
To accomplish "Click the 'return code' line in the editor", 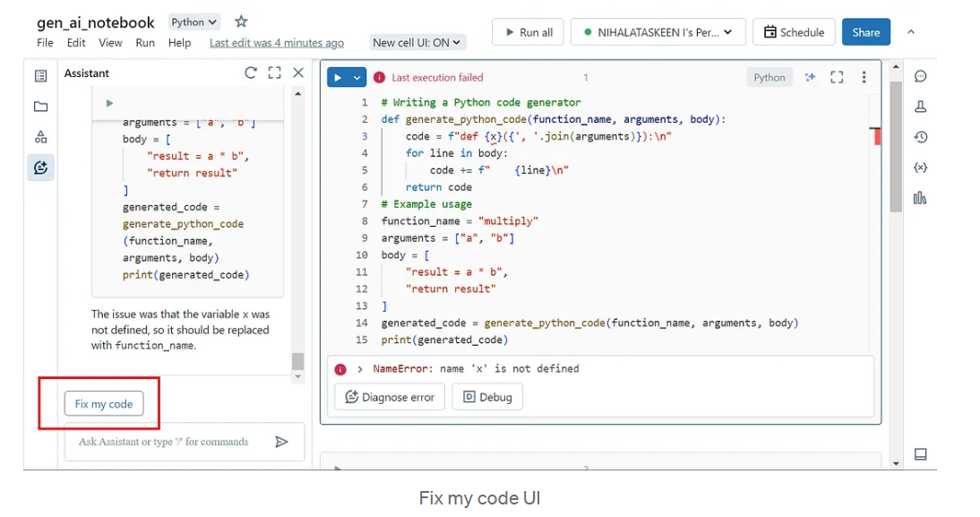I will tap(439, 187).
